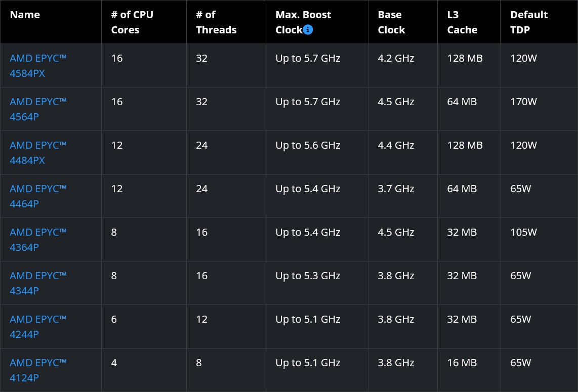This screenshot has width=578, height=392.
Task: Open the AMD EPYC 4344P product link
Action: pos(38,283)
